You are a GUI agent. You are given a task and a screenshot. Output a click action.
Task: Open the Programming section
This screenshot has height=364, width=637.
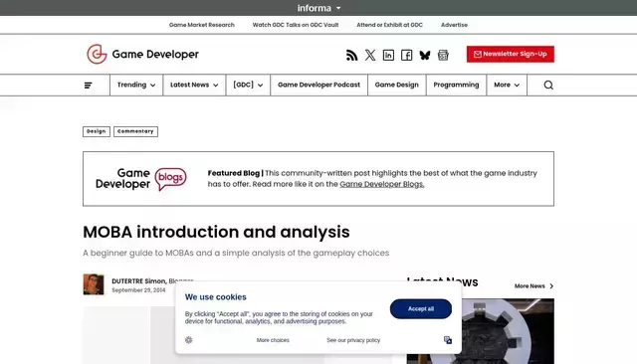coord(456,85)
